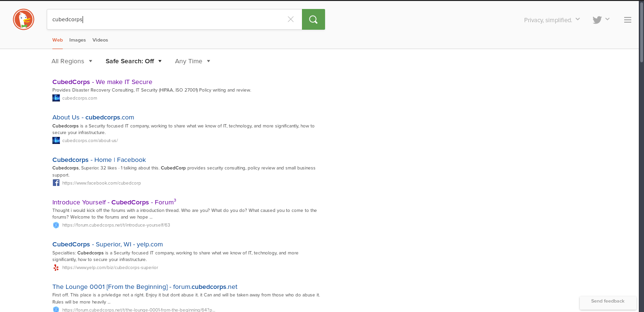Screen dimensions: 644x312
Task: Click forum.cubedcorps.net introduce-yourself URL text
Action: coord(116,225)
